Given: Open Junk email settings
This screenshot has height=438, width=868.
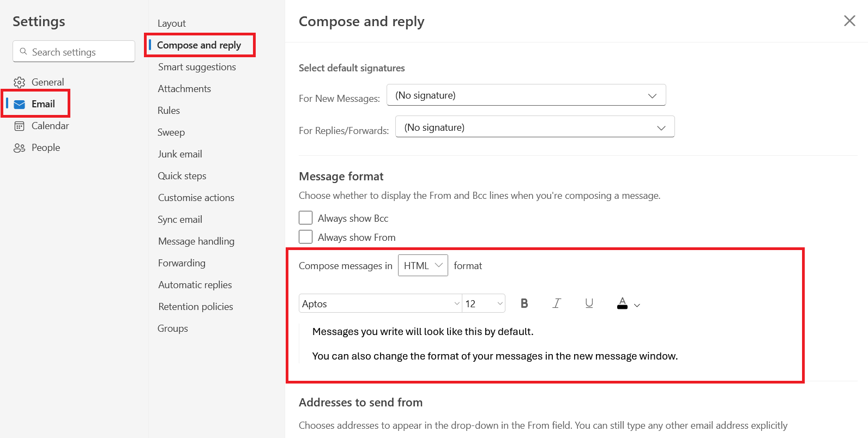Looking at the screenshot, I should (x=180, y=154).
